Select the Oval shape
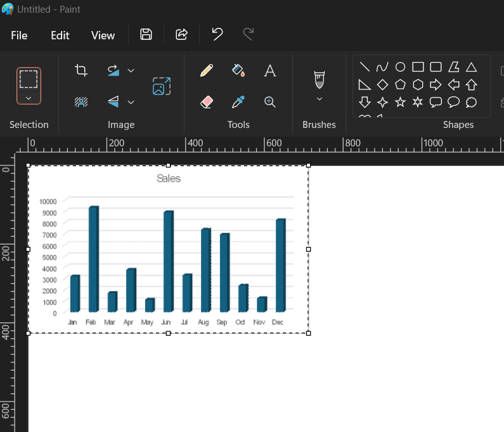504x432 pixels. pos(400,67)
